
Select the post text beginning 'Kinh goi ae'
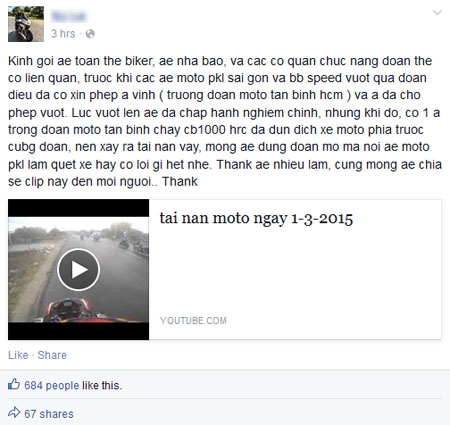225,121
